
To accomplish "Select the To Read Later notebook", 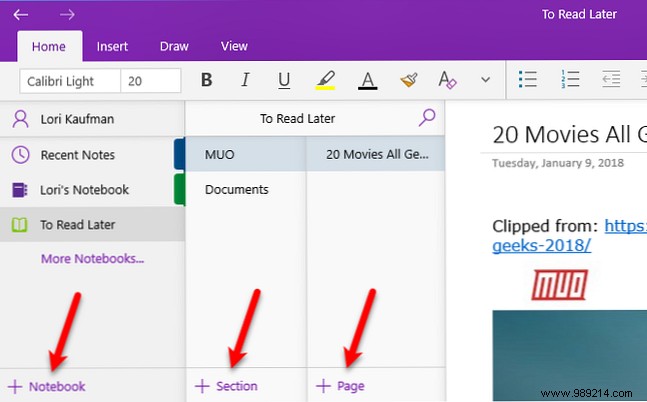I will (x=92, y=225).
